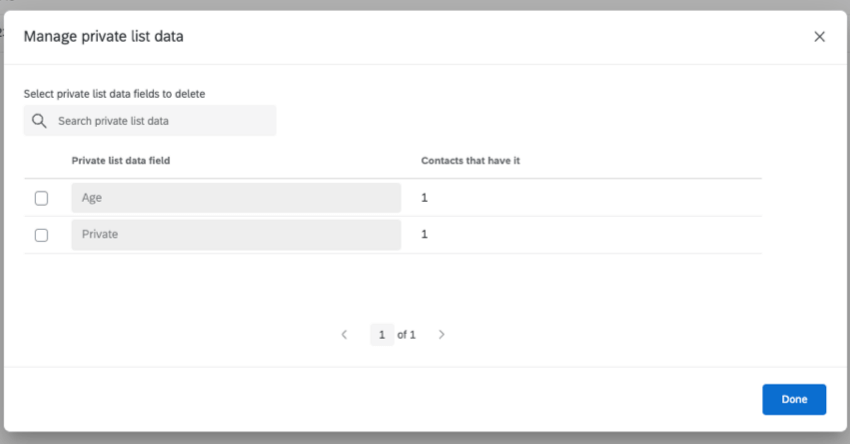Screen dimensions: 850x444
Task: Go to the next page arrow
Action: click(441, 335)
